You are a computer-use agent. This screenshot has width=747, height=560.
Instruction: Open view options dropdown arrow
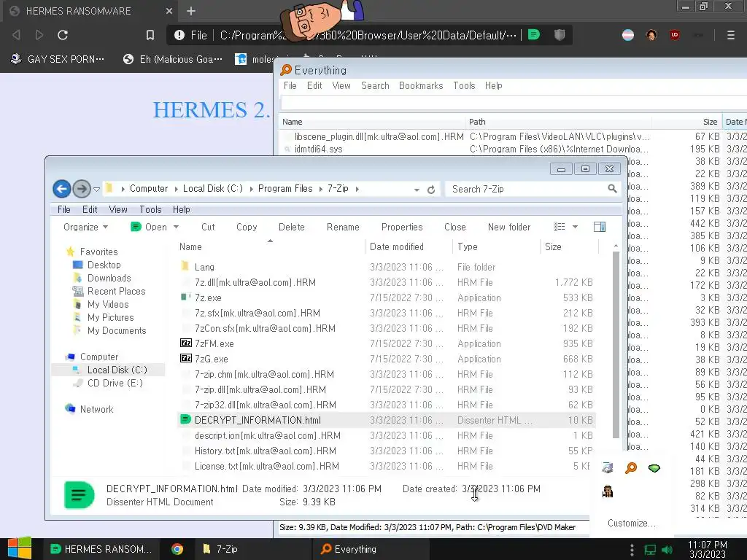tap(575, 227)
